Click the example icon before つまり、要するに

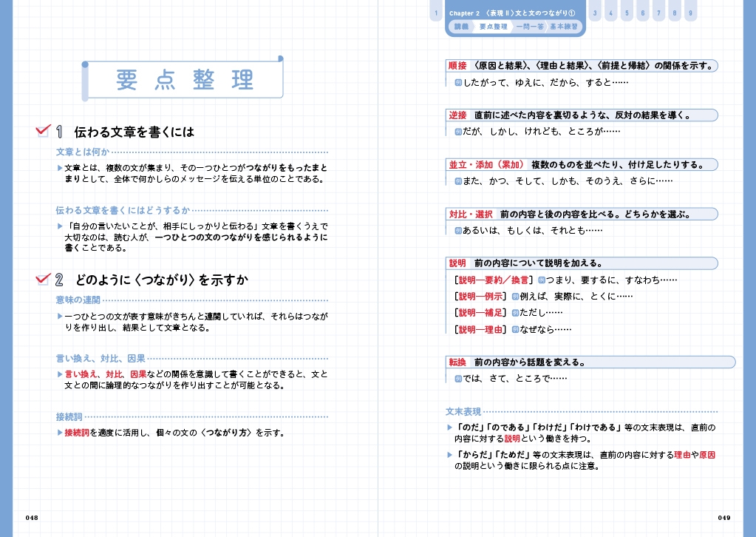(x=542, y=280)
